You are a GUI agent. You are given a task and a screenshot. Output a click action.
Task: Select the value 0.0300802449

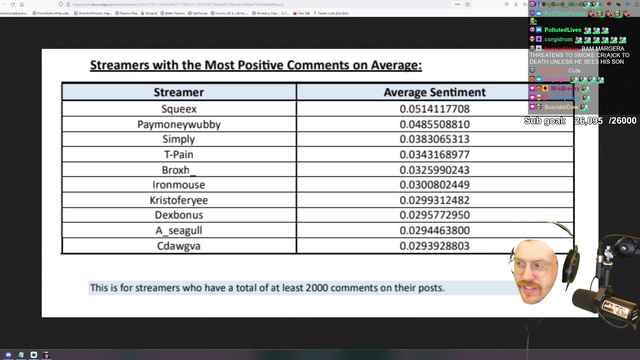coord(435,185)
